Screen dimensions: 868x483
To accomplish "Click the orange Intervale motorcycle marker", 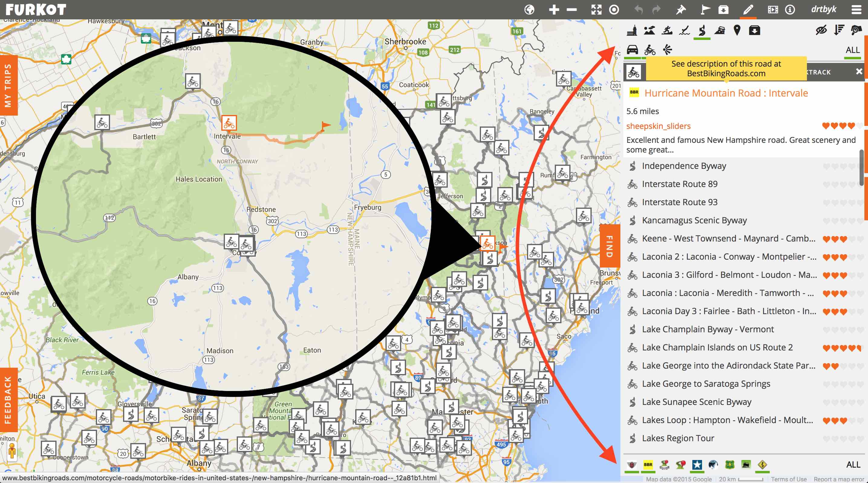I will (229, 123).
